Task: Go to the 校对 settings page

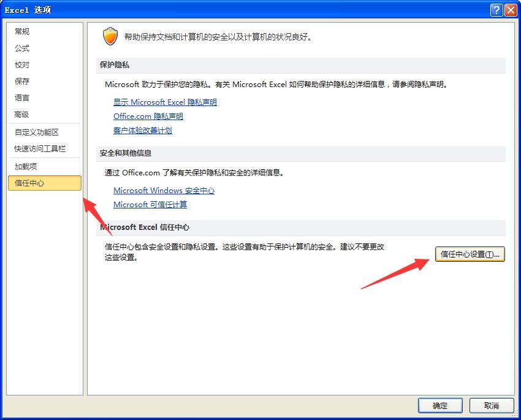Action: pos(22,65)
